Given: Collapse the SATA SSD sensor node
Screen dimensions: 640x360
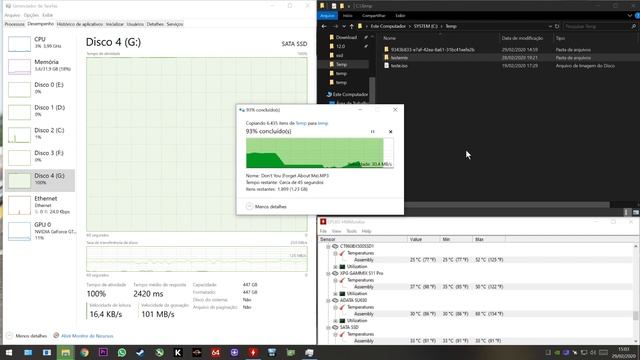Looking at the screenshot, I should (328, 327).
